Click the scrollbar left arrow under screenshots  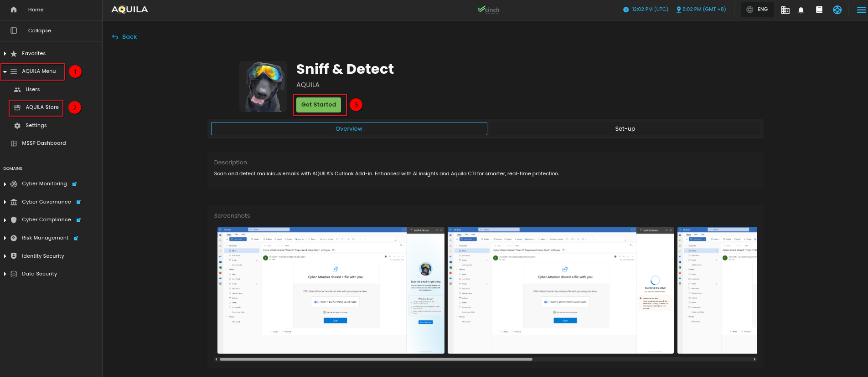click(x=217, y=359)
